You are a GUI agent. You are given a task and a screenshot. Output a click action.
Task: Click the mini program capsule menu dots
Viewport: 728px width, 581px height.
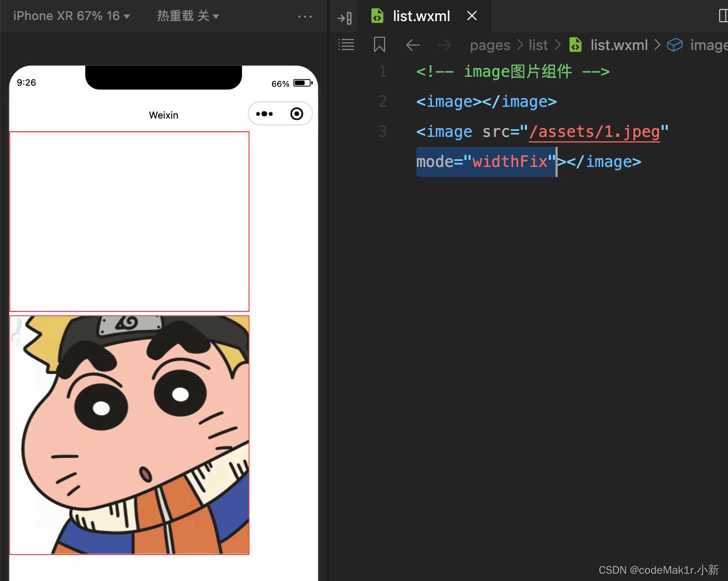(x=264, y=114)
